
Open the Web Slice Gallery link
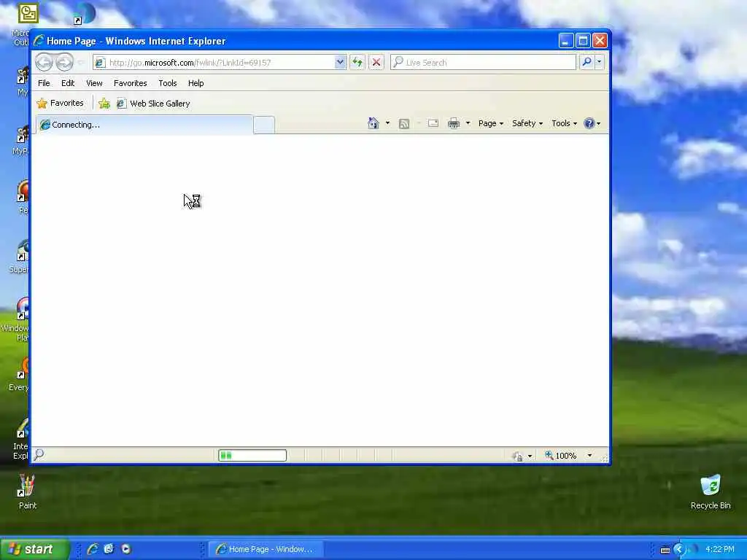153,104
